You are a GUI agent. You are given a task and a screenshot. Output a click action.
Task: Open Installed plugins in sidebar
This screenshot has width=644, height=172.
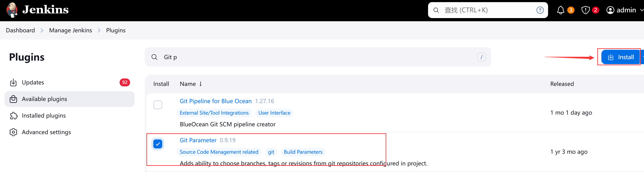point(69,116)
